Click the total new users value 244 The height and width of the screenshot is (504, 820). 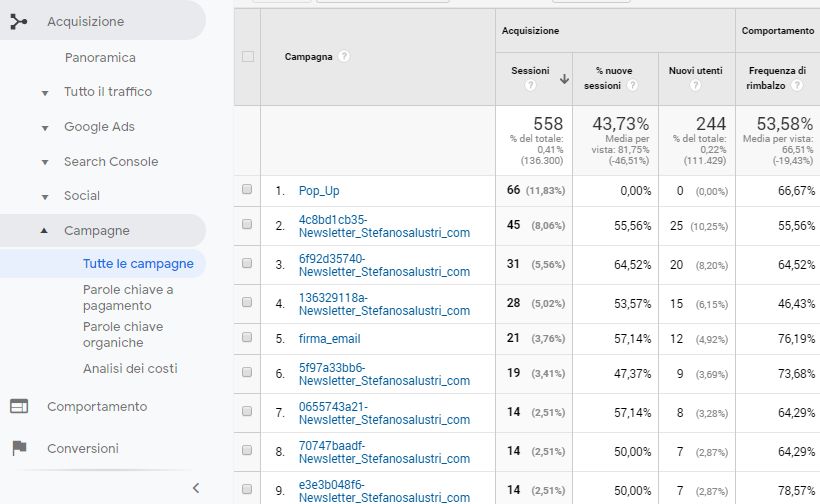(x=711, y=124)
